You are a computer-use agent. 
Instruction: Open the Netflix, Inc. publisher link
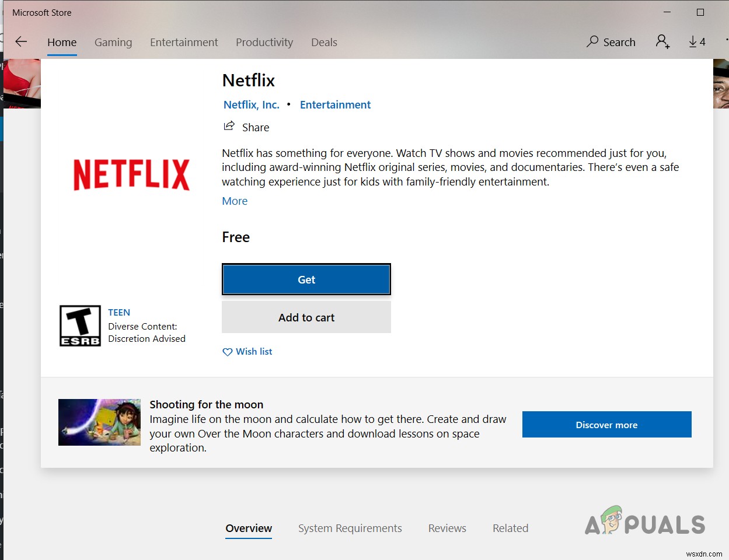point(251,104)
